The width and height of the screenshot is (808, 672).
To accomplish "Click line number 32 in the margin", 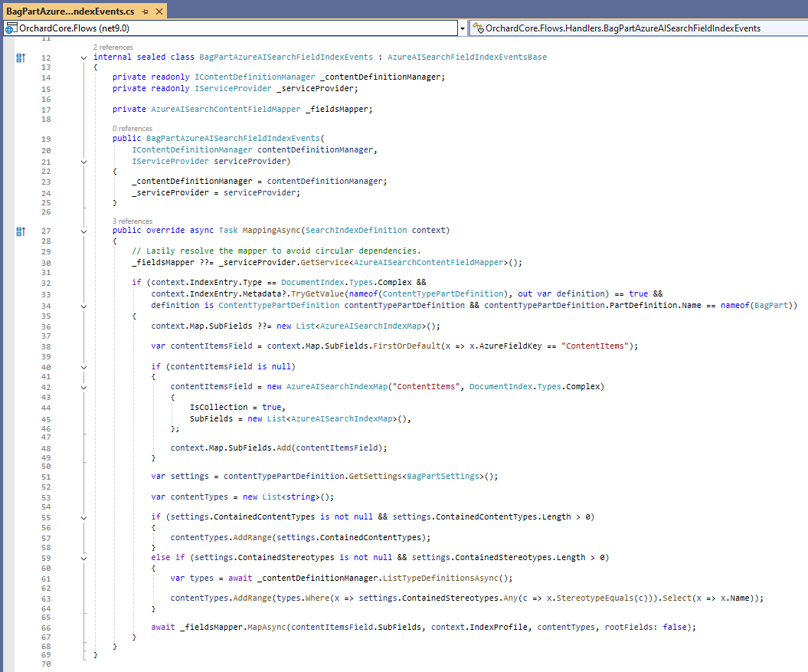I will coord(47,284).
